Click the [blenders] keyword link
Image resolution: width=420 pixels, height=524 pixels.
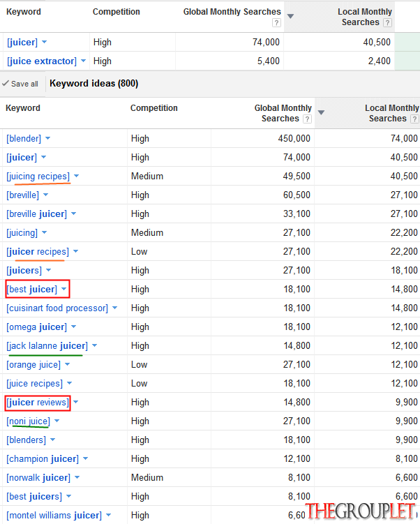26,440
